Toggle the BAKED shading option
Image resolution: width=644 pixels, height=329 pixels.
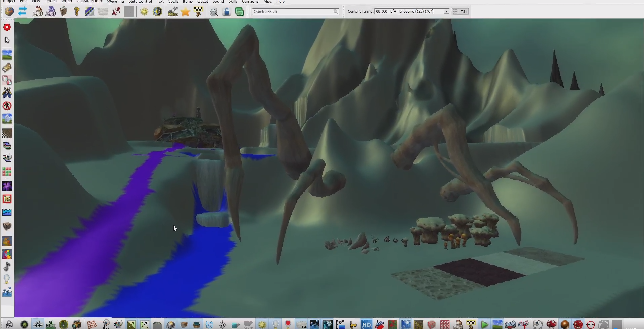(x=248, y=324)
